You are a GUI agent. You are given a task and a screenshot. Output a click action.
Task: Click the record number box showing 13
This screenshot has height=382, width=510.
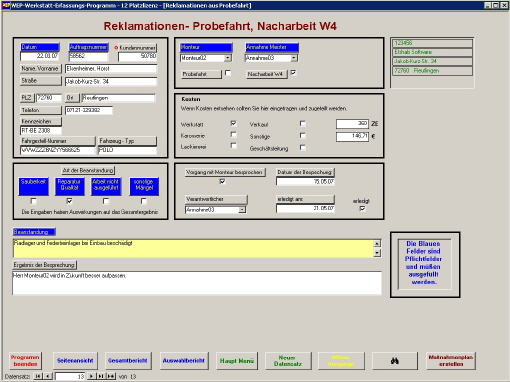70,376
